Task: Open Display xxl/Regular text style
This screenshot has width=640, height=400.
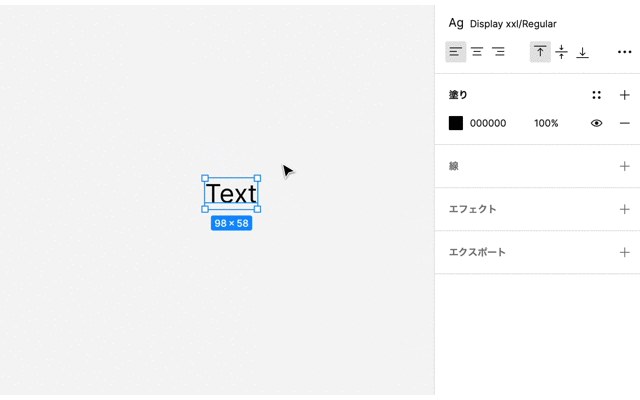Action: pyautogui.click(x=513, y=24)
